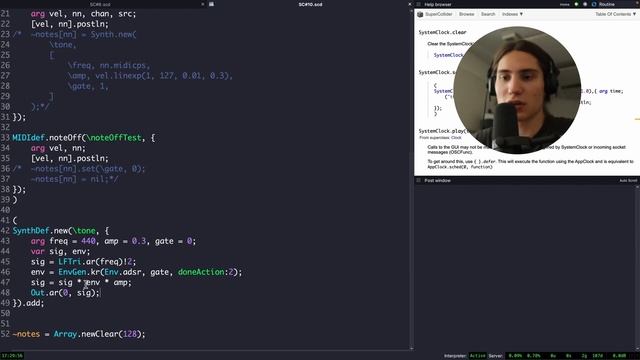The height and width of the screenshot is (360, 640).
Task: Click the SystemClock.clear heading
Action: pyautogui.click(x=442, y=32)
